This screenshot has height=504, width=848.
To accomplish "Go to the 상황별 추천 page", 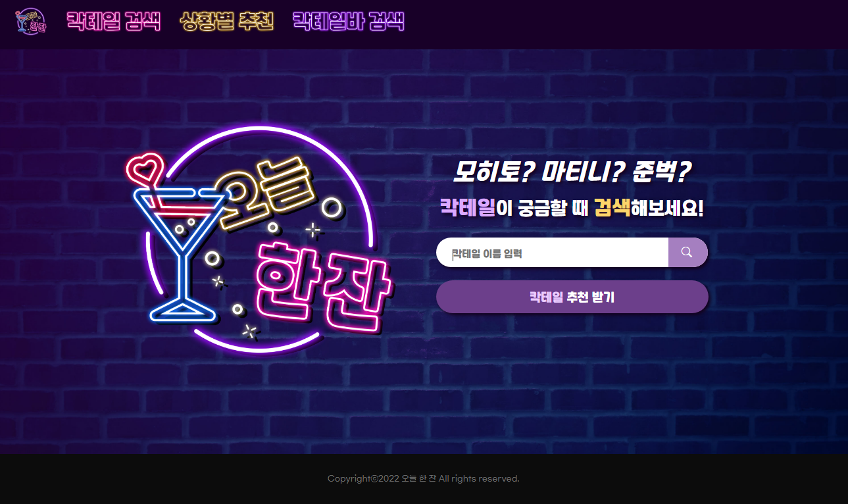I will 226,22.
